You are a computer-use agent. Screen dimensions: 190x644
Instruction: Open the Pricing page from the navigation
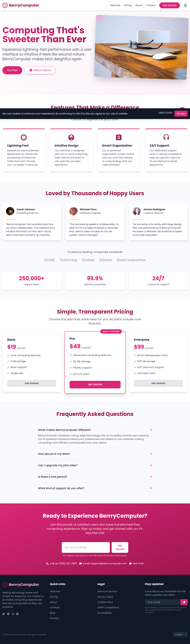[x=128, y=5]
